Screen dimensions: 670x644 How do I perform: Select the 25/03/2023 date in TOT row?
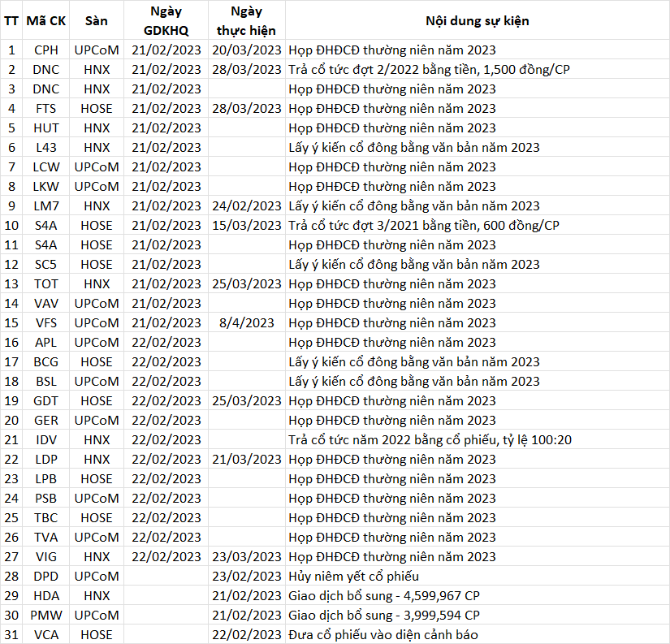[247, 283]
